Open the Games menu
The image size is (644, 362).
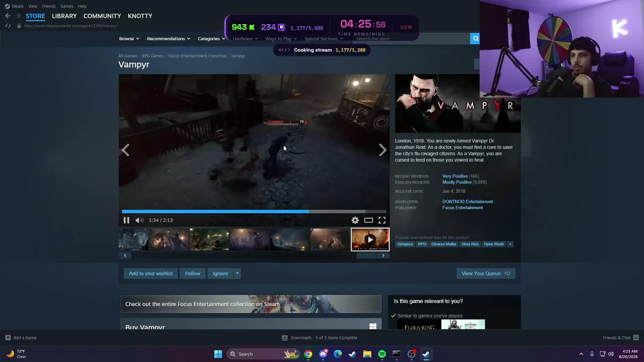[x=66, y=6]
